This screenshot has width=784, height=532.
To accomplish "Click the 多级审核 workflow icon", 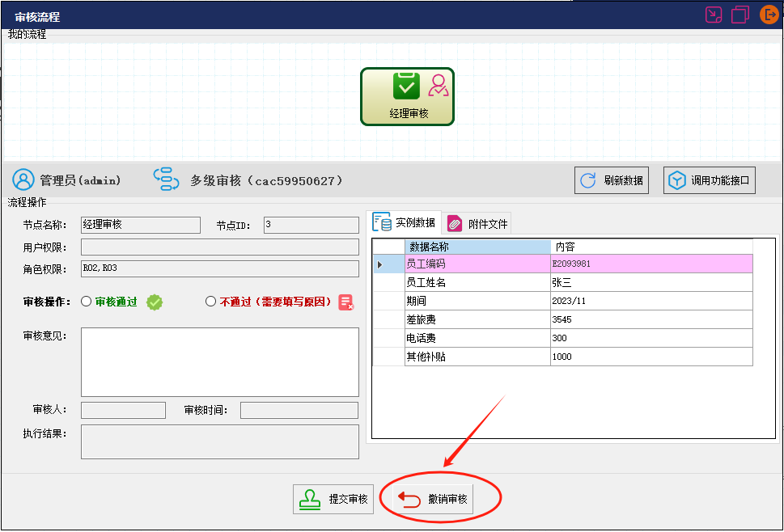I will pyautogui.click(x=166, y=179).
